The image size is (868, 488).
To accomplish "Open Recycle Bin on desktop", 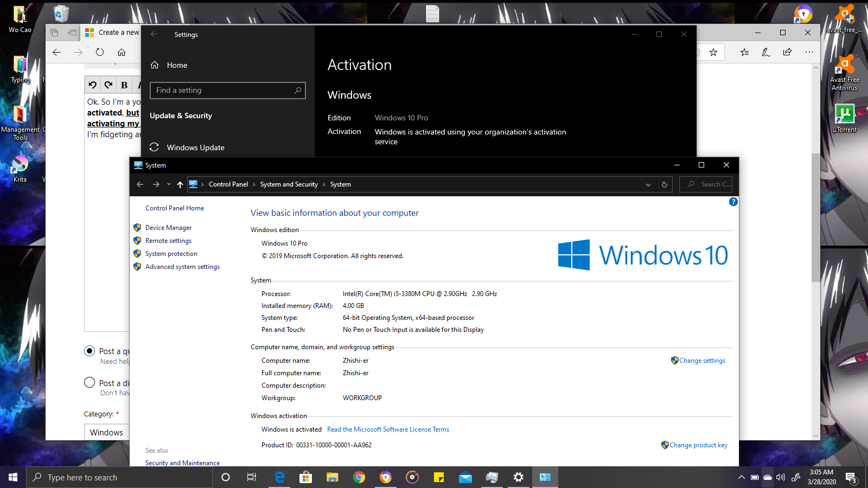I will click(x=61, y=13).
